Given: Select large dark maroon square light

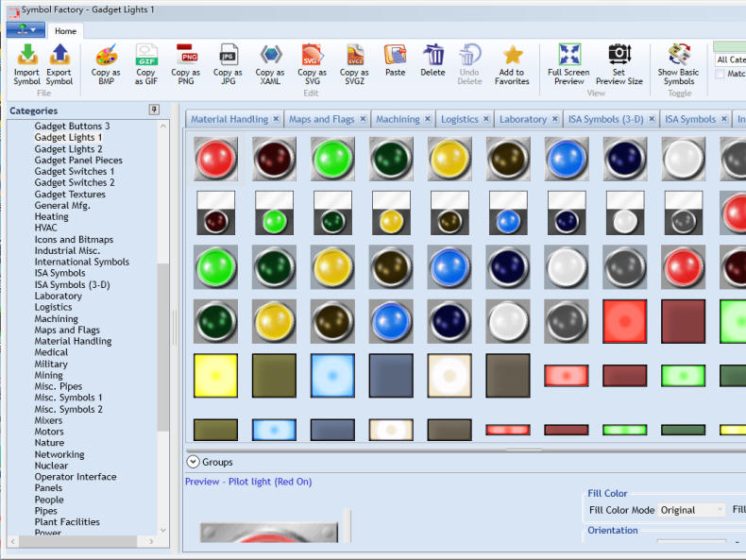Looking at the screenshot, I should tap(683, 321).
